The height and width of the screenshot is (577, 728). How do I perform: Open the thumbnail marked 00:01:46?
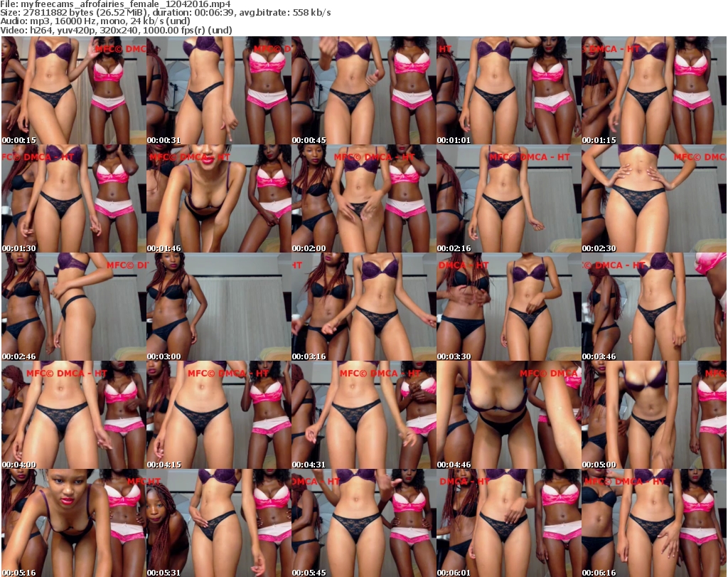[x=219, y=198]
